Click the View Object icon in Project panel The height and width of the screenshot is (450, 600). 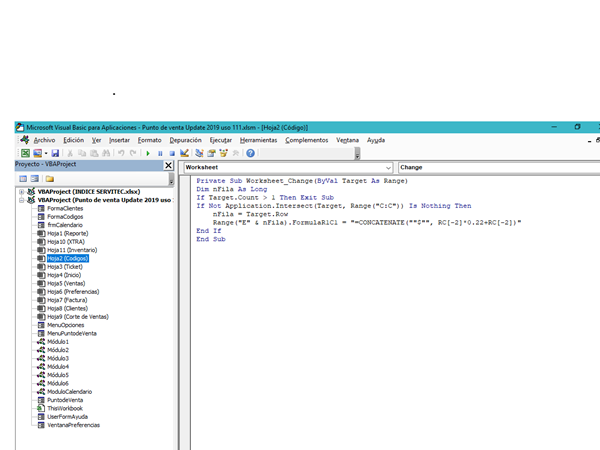35,179
